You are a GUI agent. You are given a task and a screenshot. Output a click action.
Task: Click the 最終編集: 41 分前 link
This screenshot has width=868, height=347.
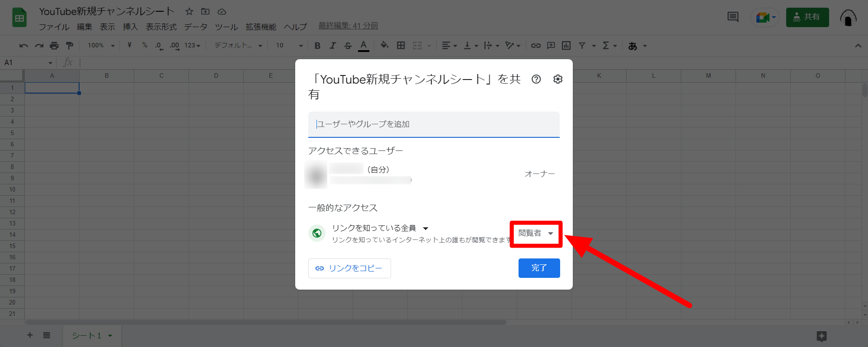pos(348,26)
